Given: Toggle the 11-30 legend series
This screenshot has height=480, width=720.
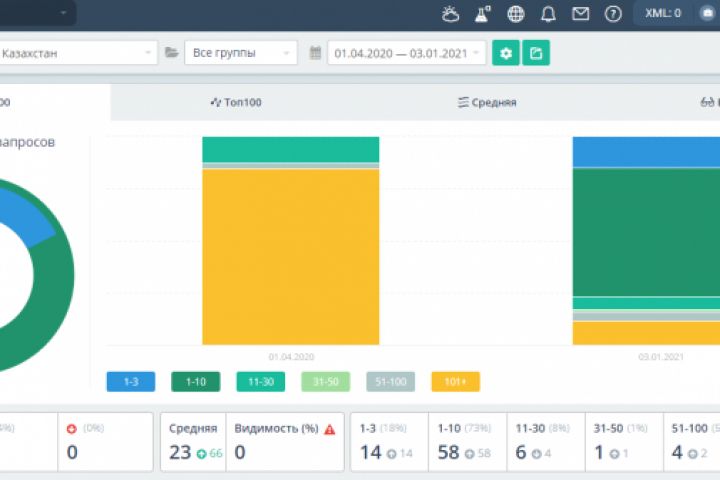Looking at the screenshot, I should pos(261,382).
